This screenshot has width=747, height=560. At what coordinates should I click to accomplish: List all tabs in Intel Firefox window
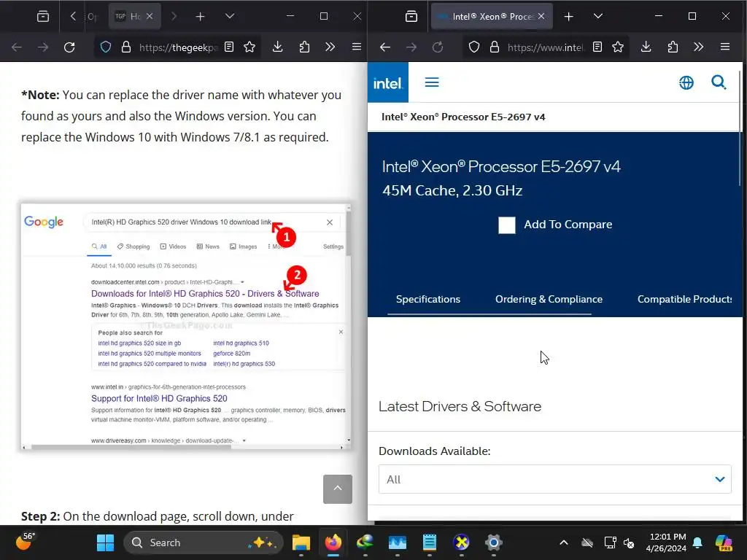coord(598,17)
